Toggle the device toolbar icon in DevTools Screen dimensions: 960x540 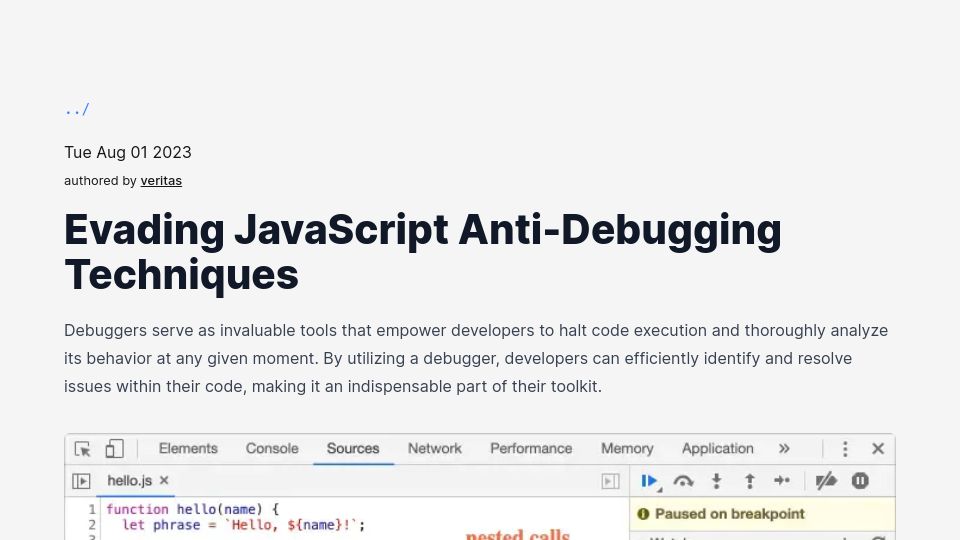(x=114, y=449)
